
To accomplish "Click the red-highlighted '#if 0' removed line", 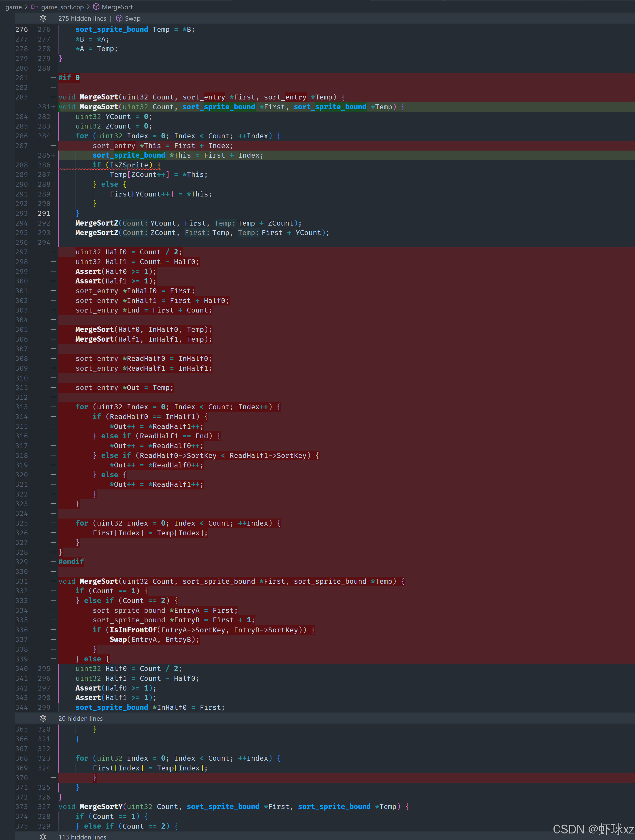I will [x=69, y=77].
